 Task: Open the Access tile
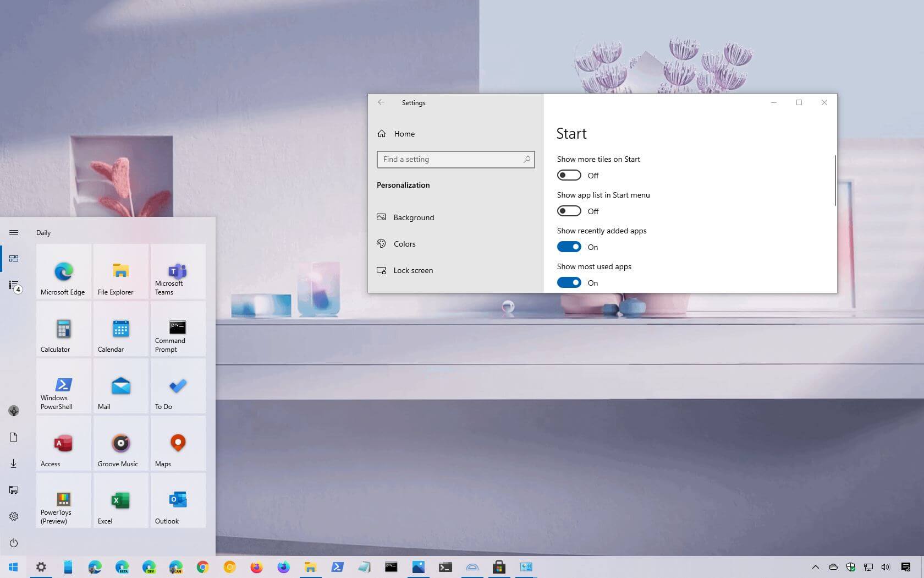coord(64,444)
